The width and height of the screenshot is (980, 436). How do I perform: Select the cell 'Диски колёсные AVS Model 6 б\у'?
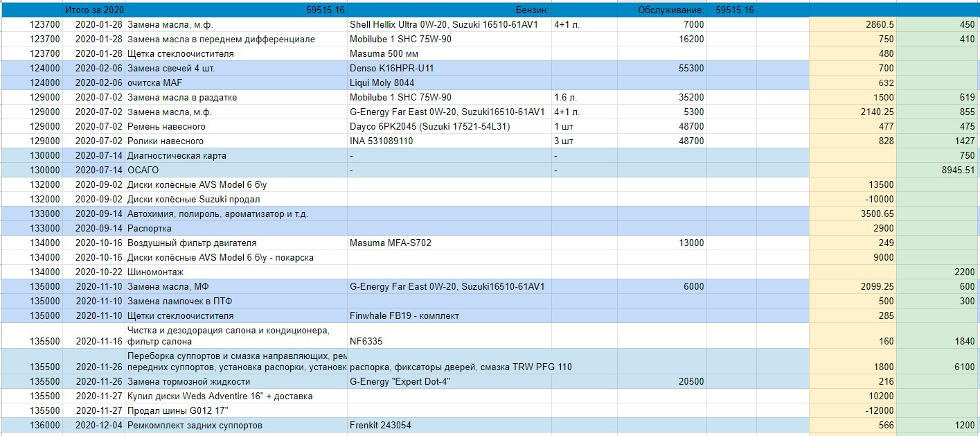236,185
